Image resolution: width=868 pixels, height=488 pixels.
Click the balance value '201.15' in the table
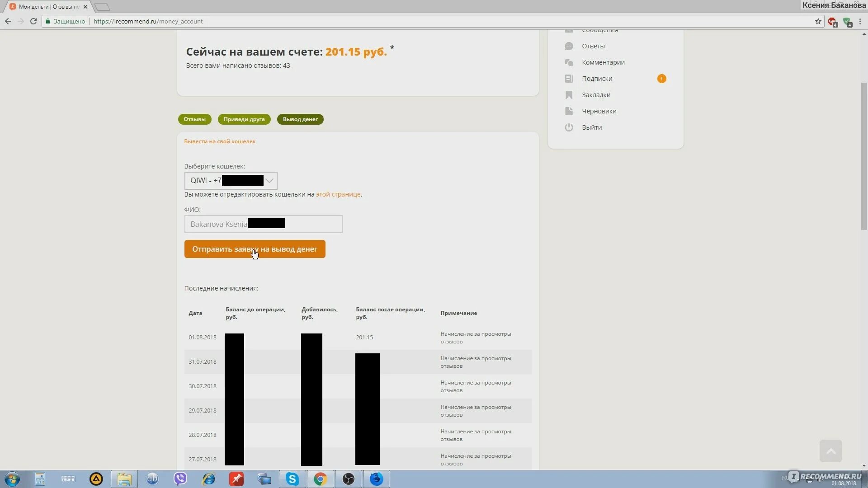tap(364, 338)
